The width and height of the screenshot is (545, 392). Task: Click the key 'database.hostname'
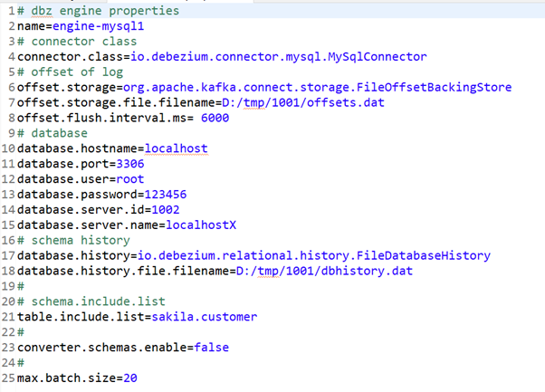[x=77, y=148]
